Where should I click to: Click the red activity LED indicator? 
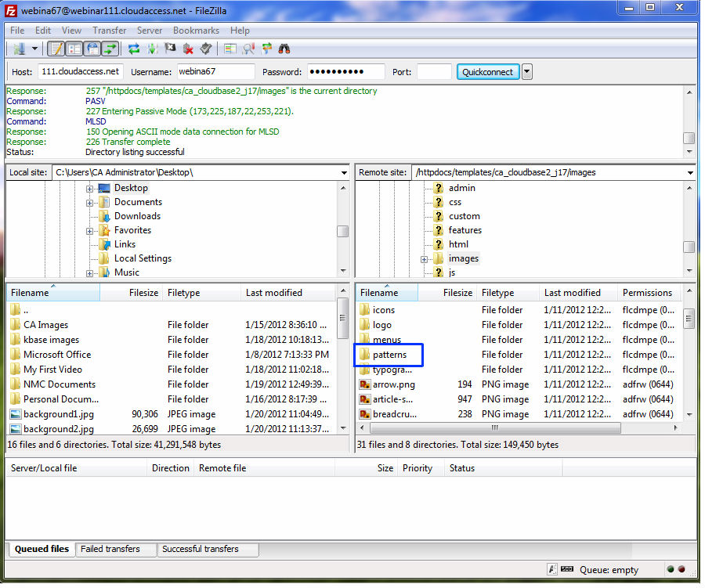[681, 569]
